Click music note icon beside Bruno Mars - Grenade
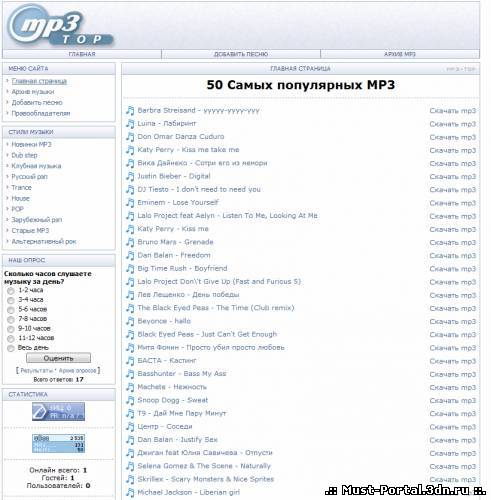Image resolution: width=491 pixels, height=500 pixels. click(130, 242)
